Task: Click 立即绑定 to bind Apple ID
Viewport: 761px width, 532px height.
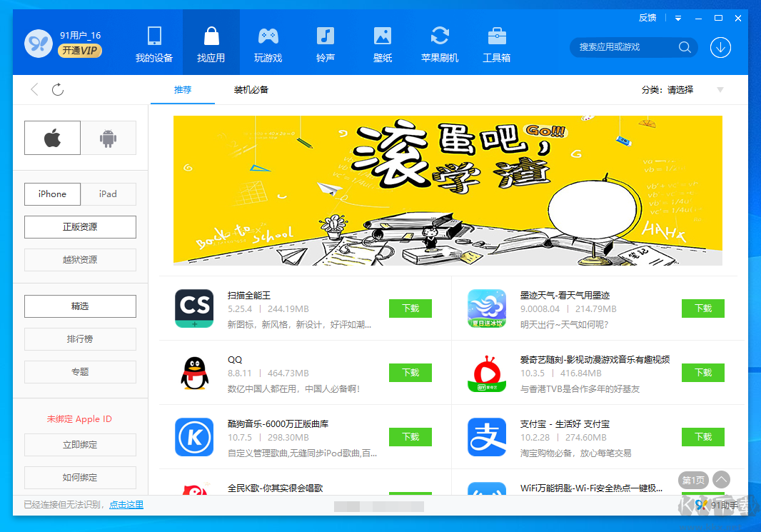Action: click(x=79, y=445)
